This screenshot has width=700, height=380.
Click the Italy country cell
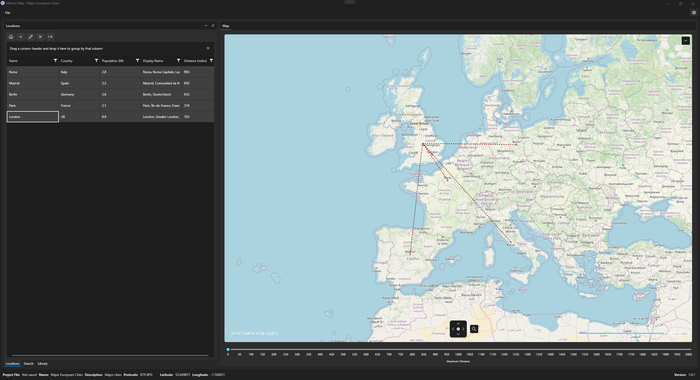(x=79, y=72)
